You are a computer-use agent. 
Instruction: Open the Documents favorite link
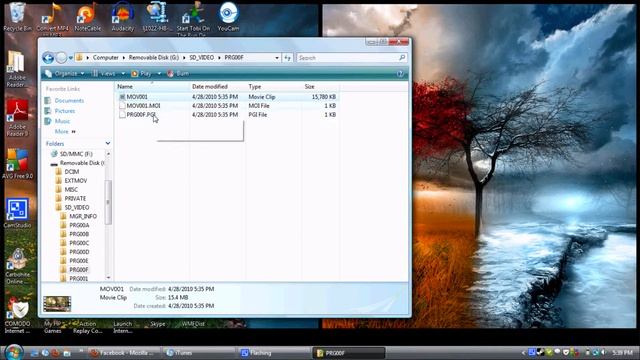click(x=69, y=100)
